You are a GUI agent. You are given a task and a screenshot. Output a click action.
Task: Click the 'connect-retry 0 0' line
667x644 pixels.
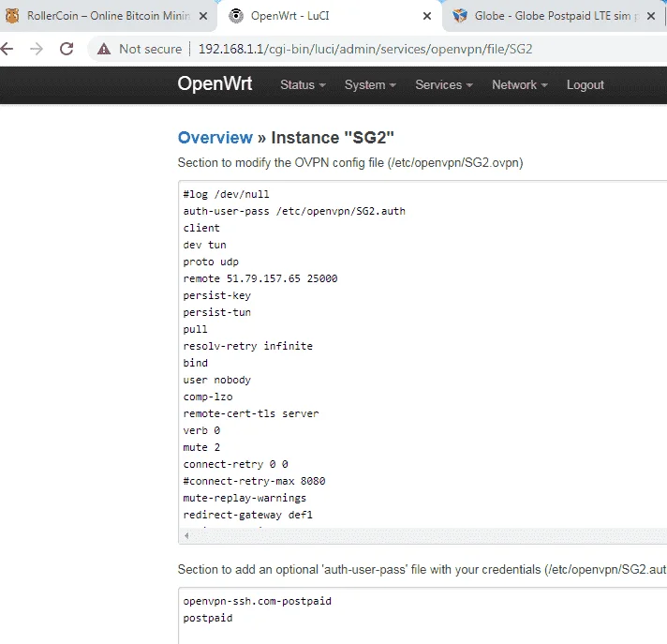(x=236, y=464)
